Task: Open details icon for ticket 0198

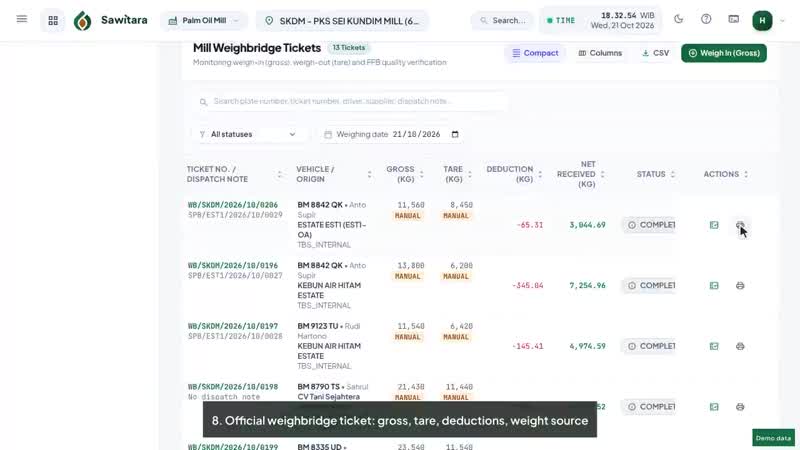Action: 714,407
